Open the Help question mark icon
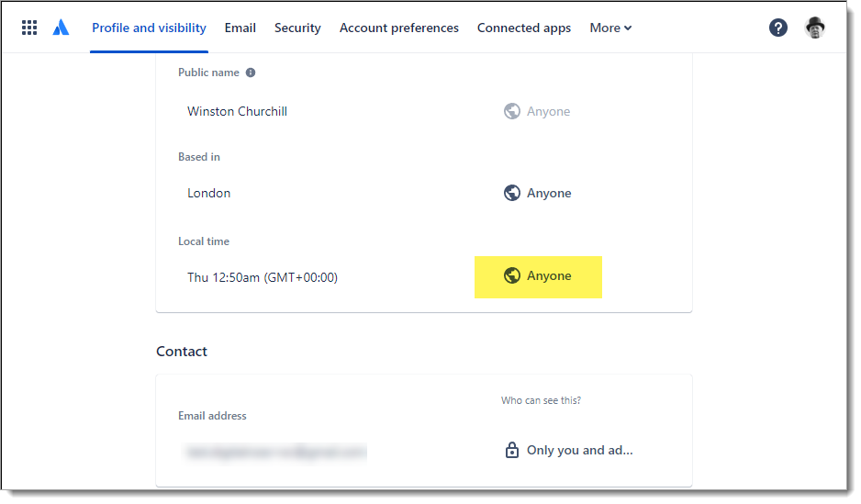861x504 pixels. pos(778,28)
